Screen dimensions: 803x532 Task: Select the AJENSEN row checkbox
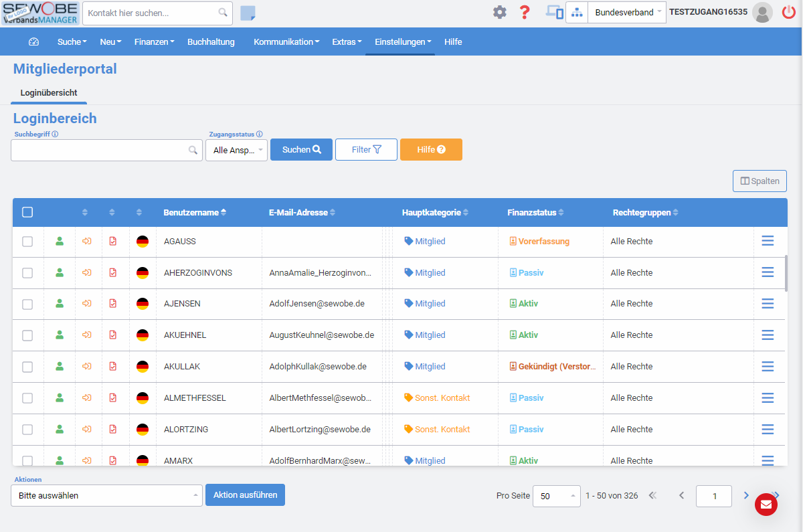[x=27, y=304]
